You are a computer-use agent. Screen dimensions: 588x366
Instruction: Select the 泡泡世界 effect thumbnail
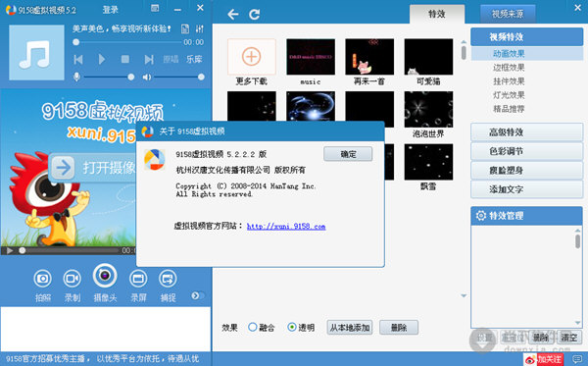(x=428, y=109)
